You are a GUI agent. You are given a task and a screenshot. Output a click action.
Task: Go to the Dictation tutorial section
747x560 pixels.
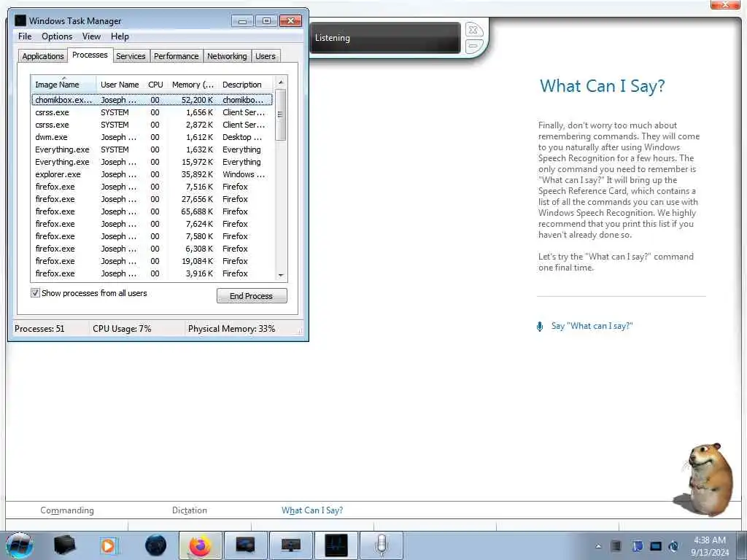190,510
